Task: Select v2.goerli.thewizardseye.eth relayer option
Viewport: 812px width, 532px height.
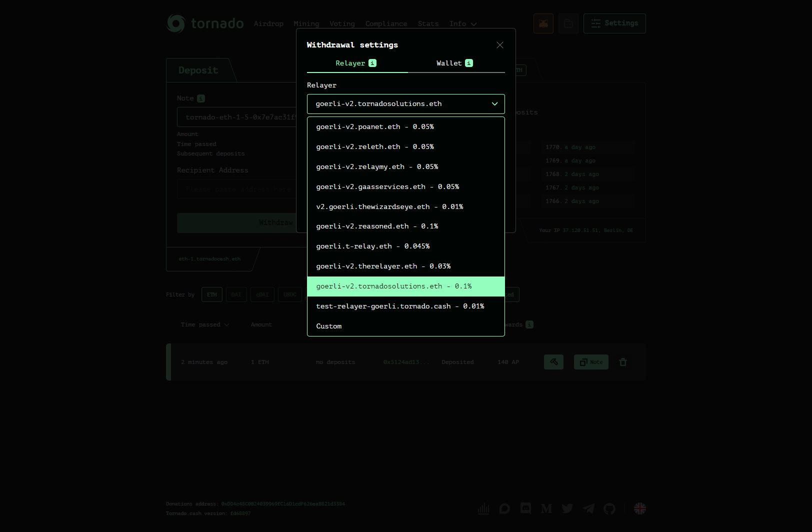Action: tap(406, 206)
